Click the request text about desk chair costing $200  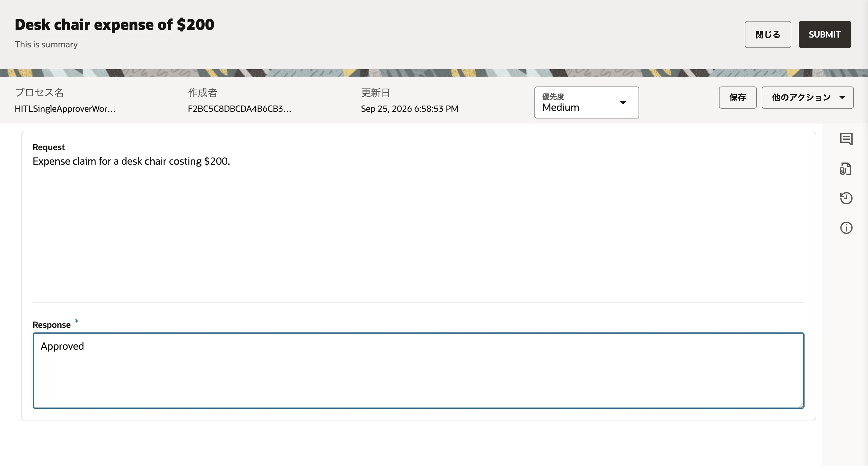tap(131, 161)
